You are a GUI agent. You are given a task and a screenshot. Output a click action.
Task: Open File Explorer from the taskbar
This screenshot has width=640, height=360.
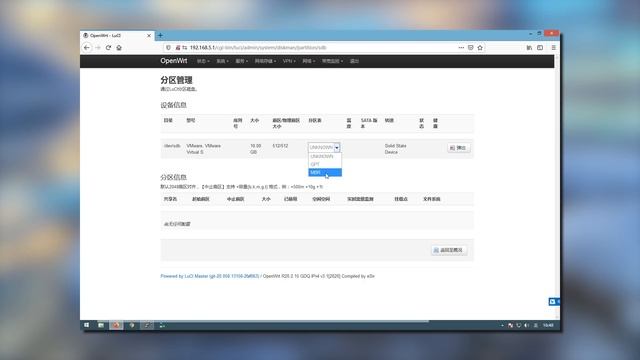coord(101,325)
